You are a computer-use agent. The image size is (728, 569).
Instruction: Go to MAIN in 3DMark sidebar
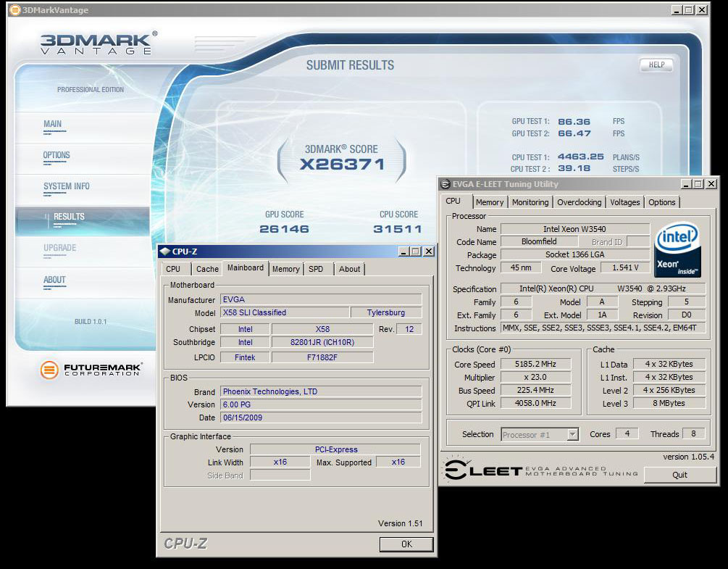[52, 125]
